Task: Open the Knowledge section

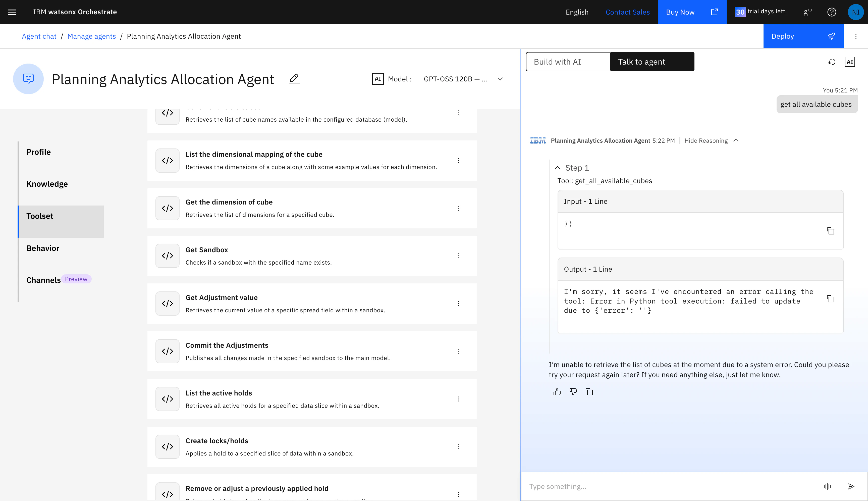Action: coord(47,184)
